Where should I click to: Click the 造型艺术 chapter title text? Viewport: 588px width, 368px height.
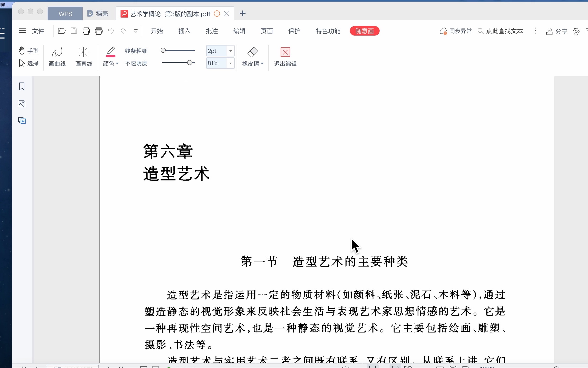pyautogui.click(x=176, y=174)
